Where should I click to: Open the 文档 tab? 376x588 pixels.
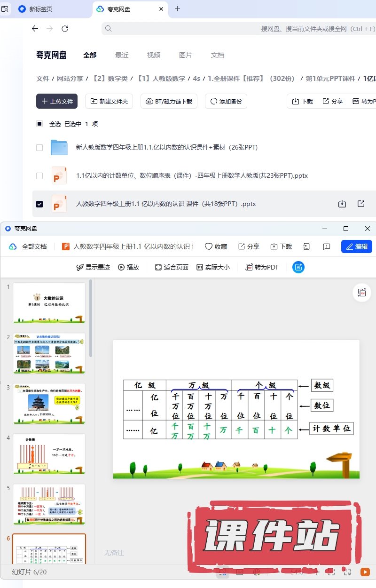coord(218,55)
